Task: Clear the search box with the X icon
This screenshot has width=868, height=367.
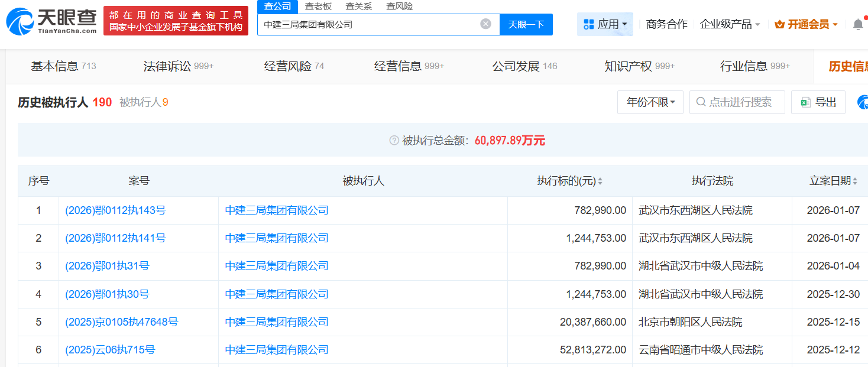Action: 486,24
